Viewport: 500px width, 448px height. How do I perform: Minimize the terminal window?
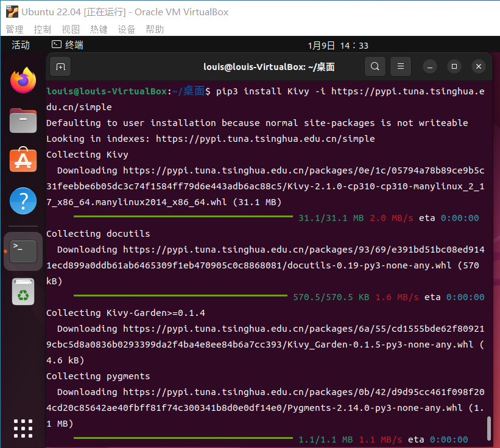coord(430,66)
